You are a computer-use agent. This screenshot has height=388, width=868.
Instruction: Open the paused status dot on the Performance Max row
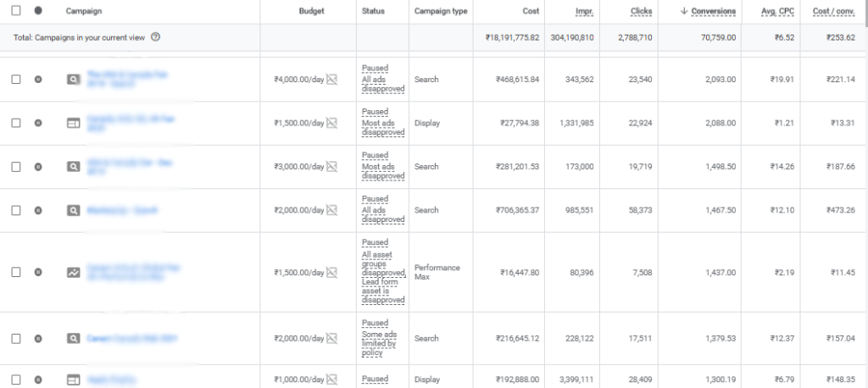pos(38,272)
